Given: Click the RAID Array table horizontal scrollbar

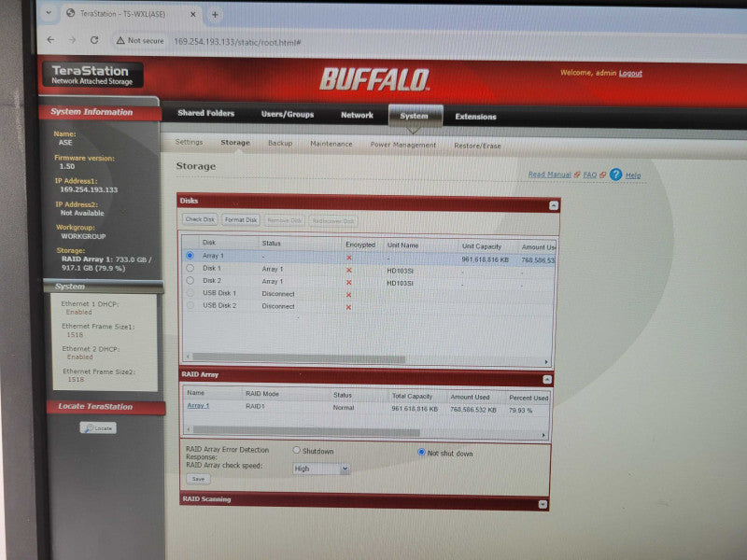Looking at the screenshot, I should (x=305, y=432).
